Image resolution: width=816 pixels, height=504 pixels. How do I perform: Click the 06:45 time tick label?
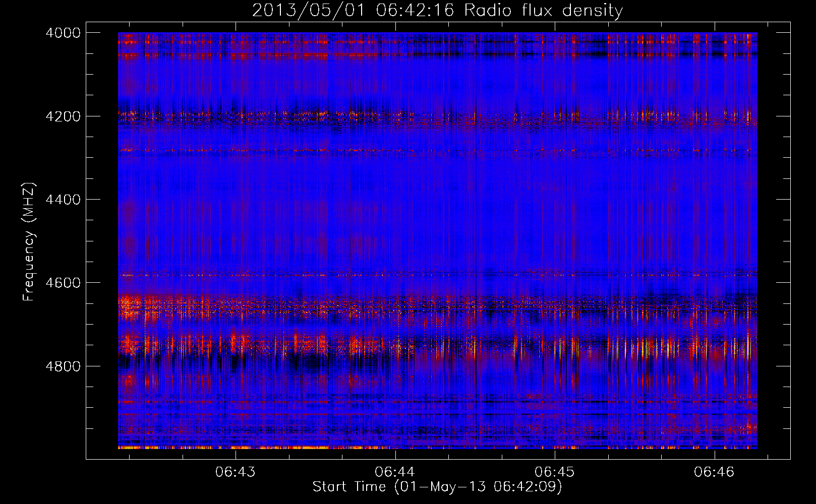pos(555,472)
